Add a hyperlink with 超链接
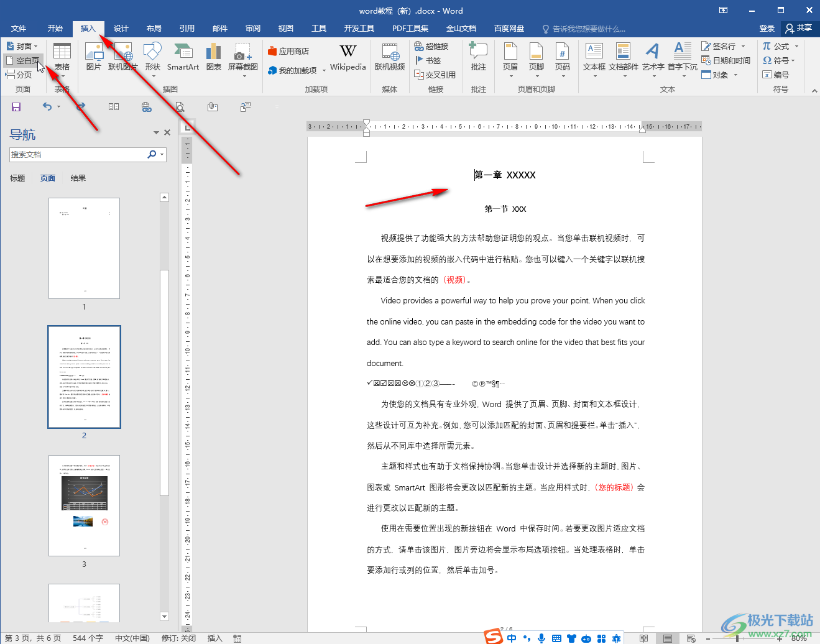Viewport: 820px width, 644px height. coord(431,46)
